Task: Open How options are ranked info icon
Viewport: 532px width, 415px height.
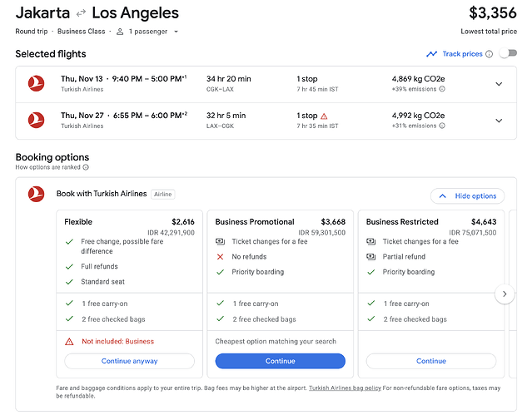Action: tap(86, 167)
